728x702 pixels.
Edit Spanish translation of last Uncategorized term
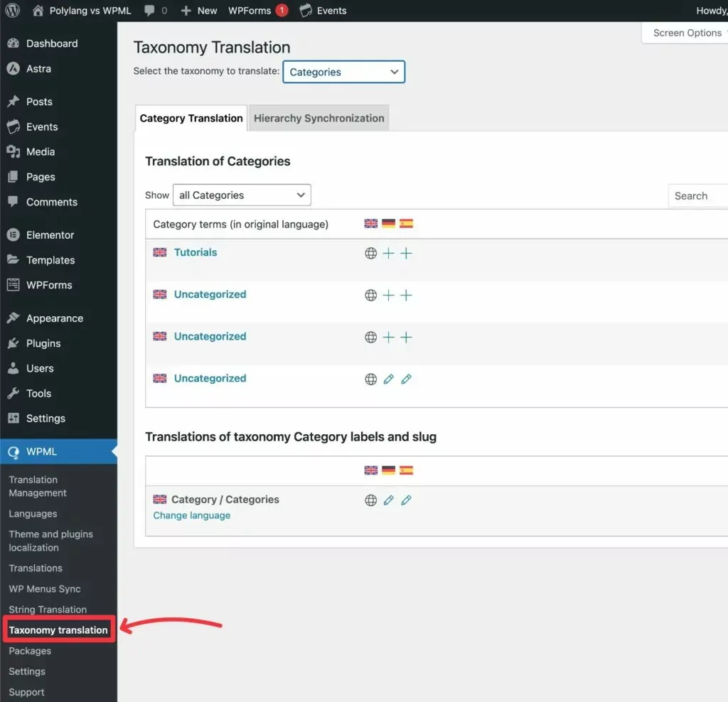click(406, 379)
